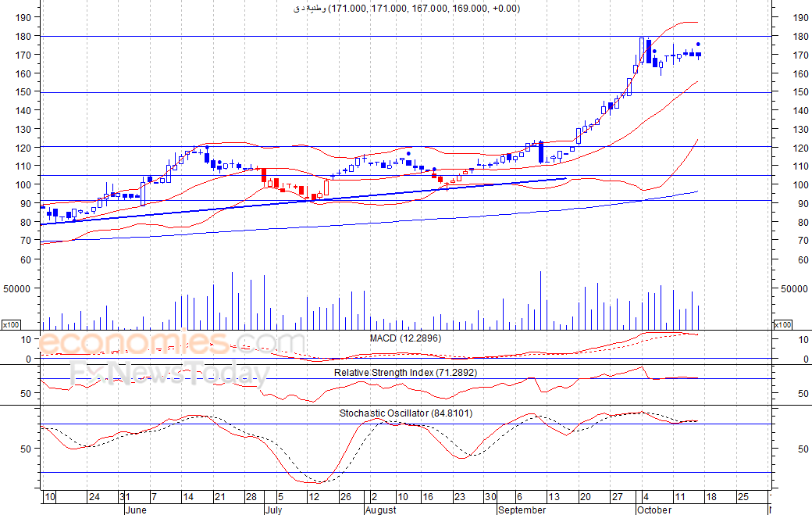Image resolution: width=812 pixels, height=515 pixels.
Task: Click the August month label on timeline
Action: 381,510
